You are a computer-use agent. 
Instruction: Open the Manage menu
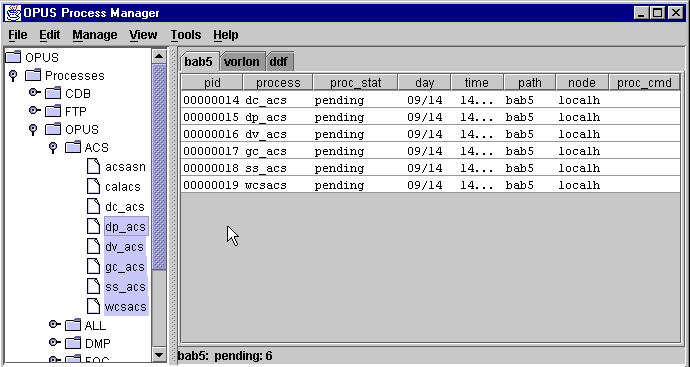tap(95, 35)
